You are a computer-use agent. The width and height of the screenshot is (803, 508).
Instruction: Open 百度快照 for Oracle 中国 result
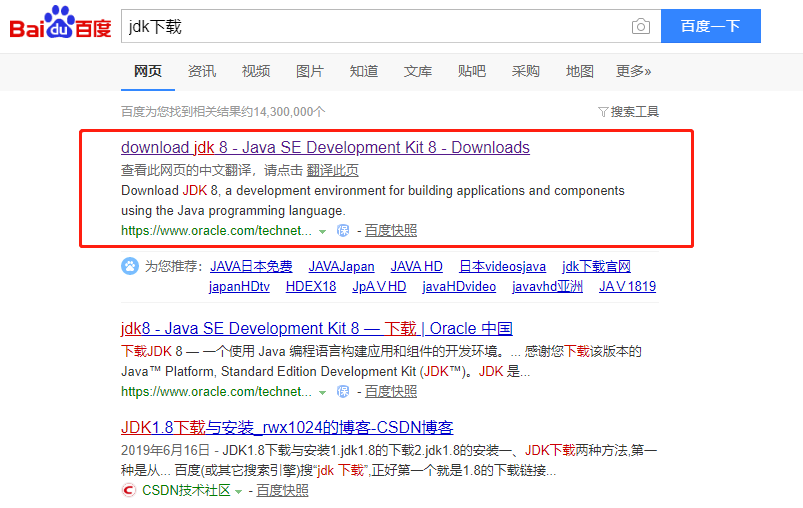[x=391, y=392]
